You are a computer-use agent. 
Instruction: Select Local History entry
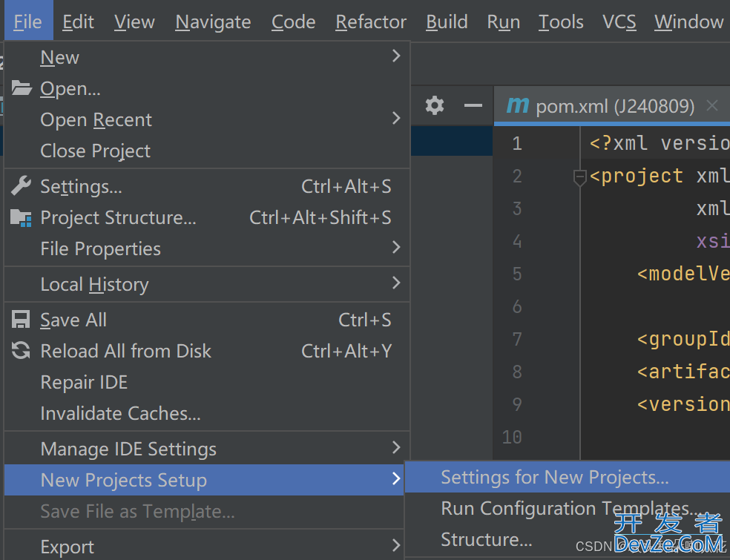click(x=207, y=284)
